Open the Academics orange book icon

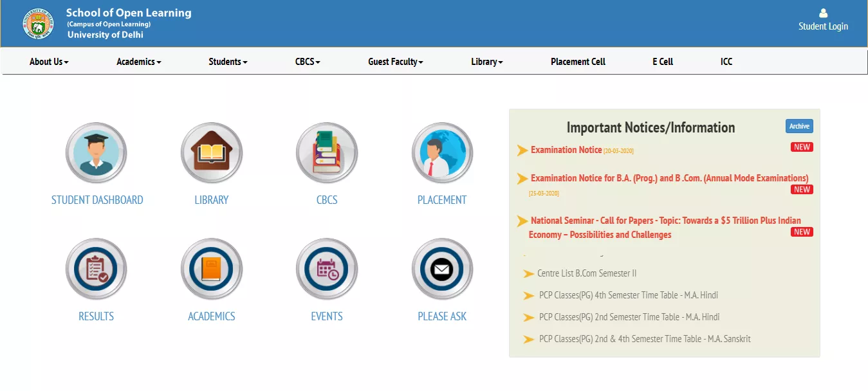pyautogui.click(x=211, y=269)
